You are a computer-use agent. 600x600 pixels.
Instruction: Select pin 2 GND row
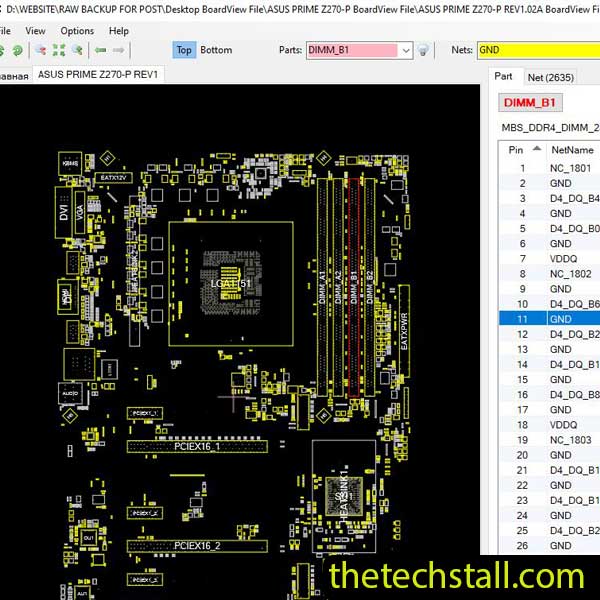[549, 183]
